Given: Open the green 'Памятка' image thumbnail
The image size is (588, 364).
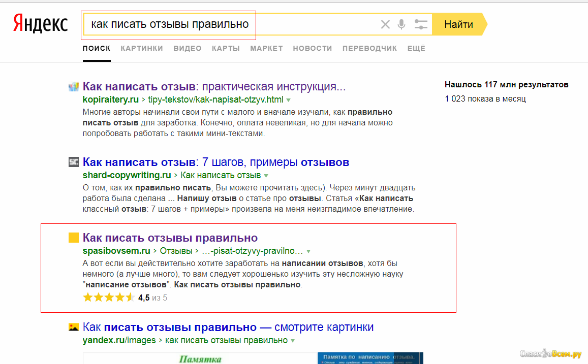Looking at the screenshot, I should [x=200, y=358].
